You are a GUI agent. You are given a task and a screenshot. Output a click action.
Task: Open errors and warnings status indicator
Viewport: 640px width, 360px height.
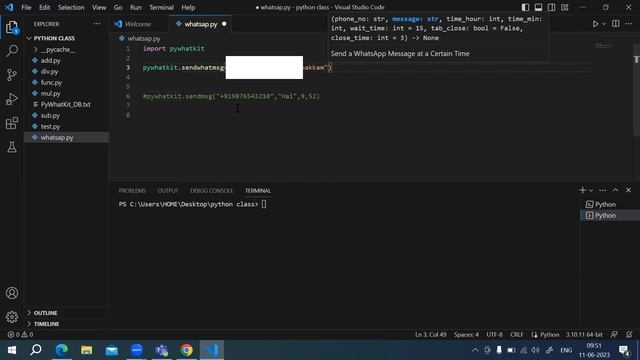20,335
